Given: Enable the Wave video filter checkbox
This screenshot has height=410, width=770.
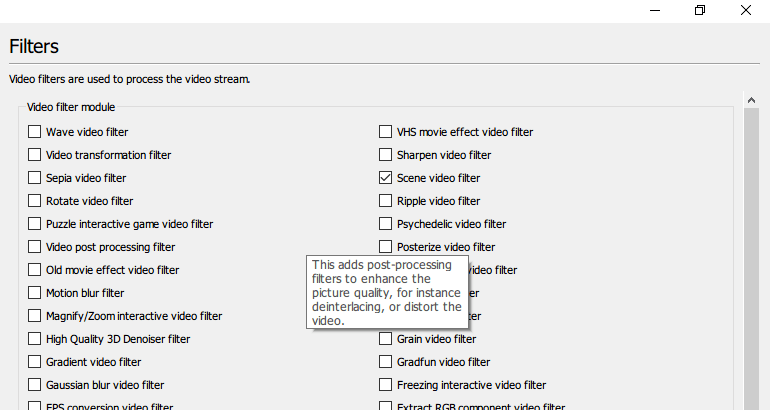Looking at the screenshot, I should (34, 132).
